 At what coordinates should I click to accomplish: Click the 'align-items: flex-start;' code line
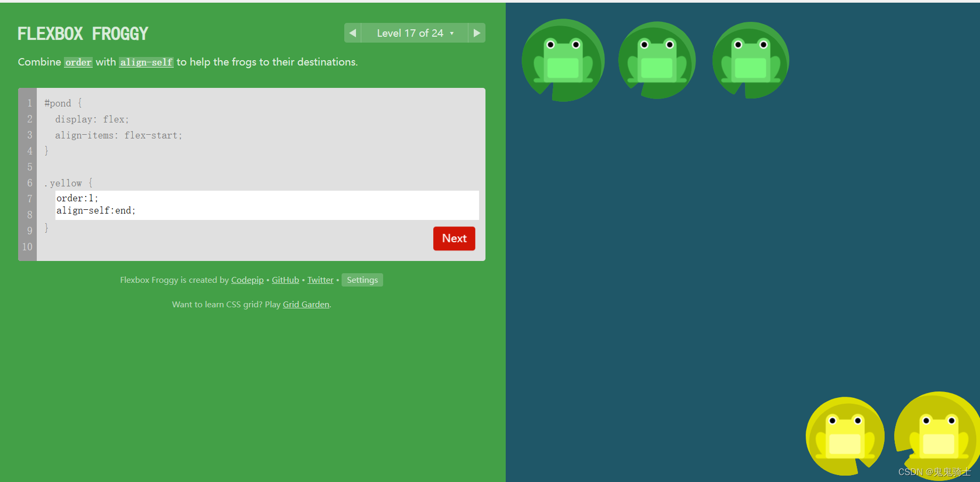[x=119, y=135]
